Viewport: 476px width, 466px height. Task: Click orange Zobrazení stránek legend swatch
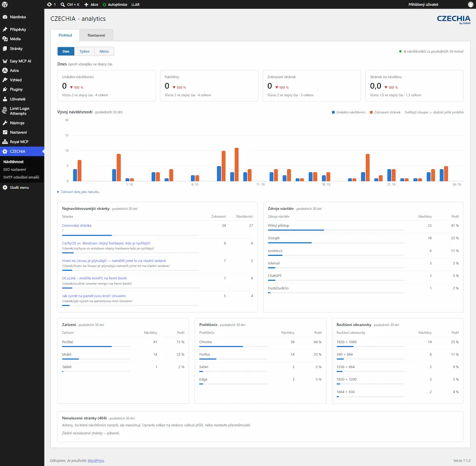371,112
